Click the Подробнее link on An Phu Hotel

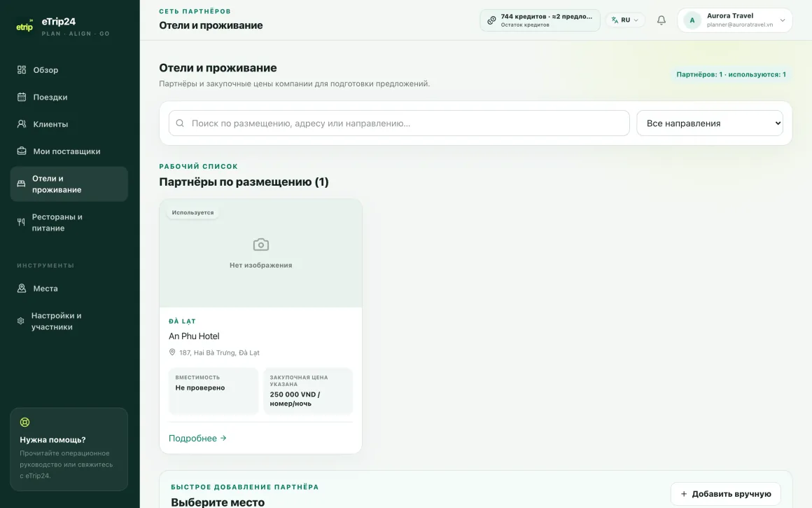(197, 438)
